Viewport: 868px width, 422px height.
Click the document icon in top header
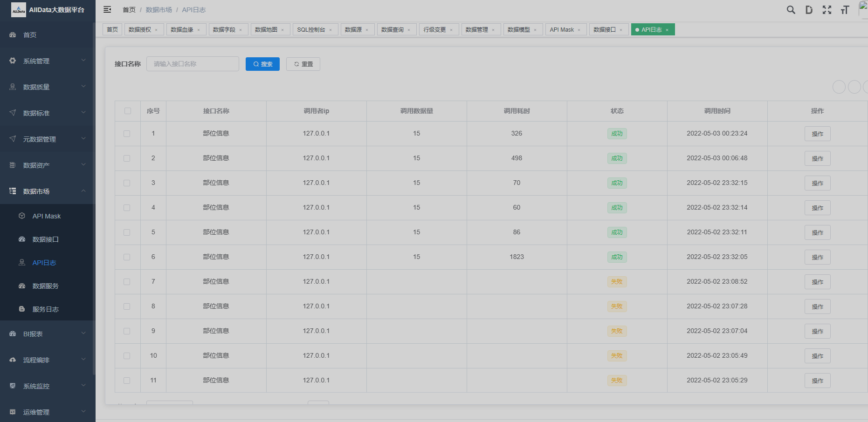pos(809,10)
